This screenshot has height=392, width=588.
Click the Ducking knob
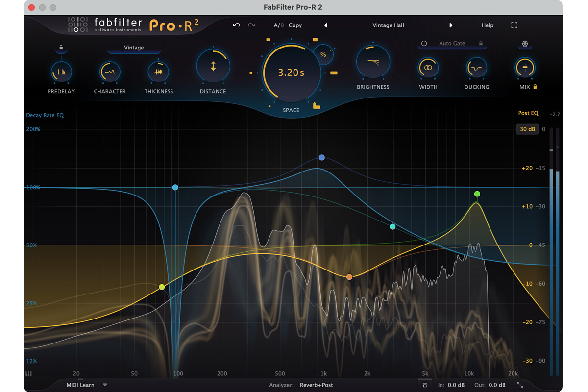point(477,68)
